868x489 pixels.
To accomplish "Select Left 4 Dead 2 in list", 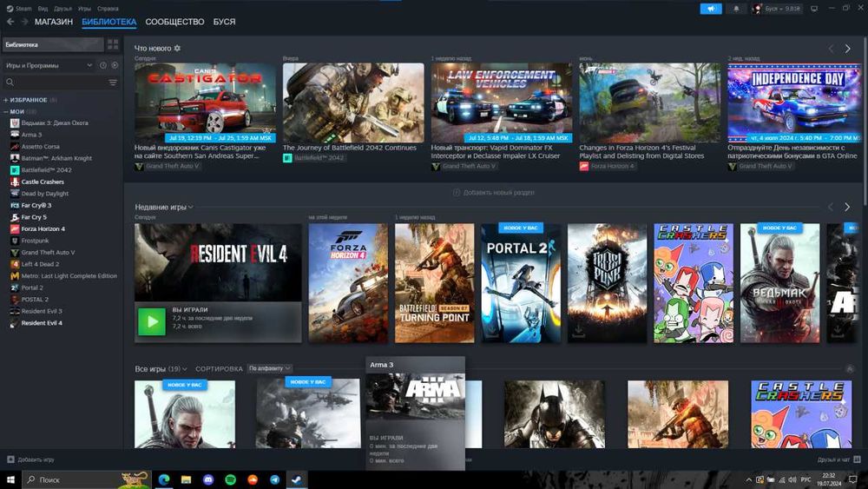I will pos(40,264).
